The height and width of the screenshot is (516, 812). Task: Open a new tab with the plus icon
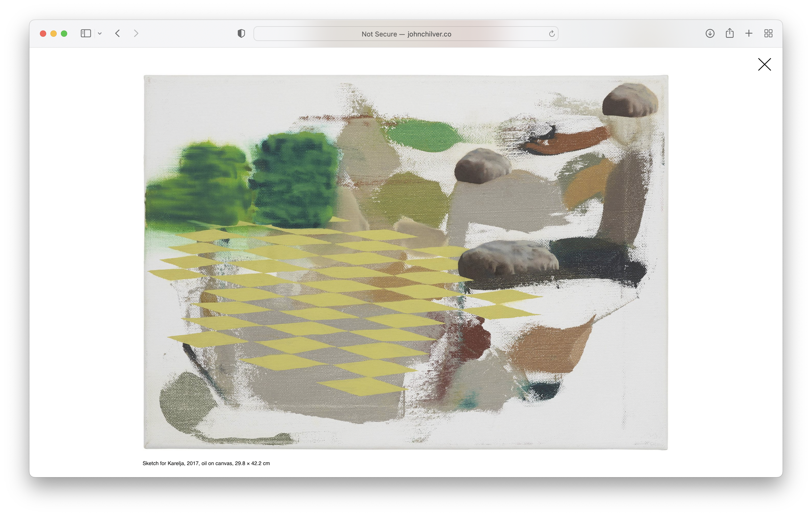point(748,33)
